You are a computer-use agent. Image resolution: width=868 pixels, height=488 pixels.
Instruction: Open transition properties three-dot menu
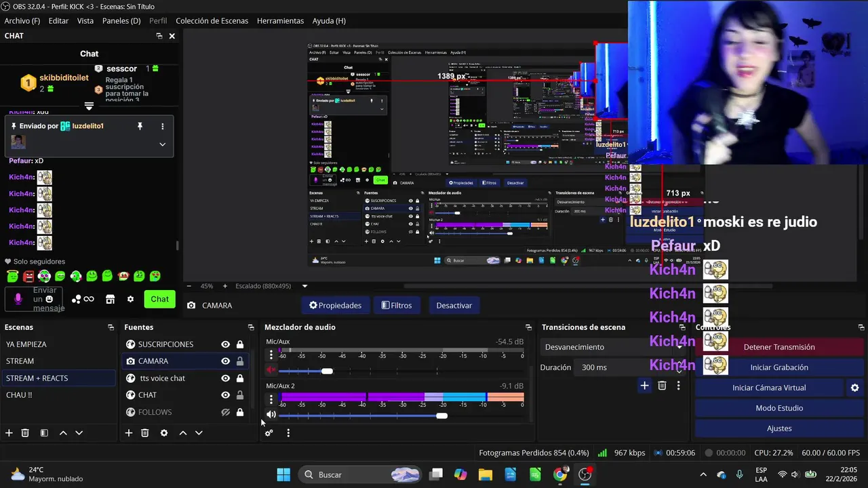coord(678,386)
